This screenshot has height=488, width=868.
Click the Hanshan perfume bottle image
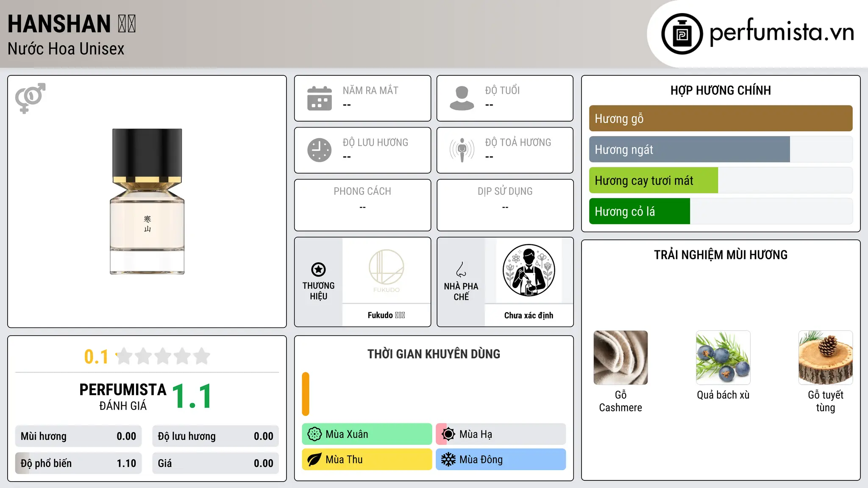pos(147,202)
